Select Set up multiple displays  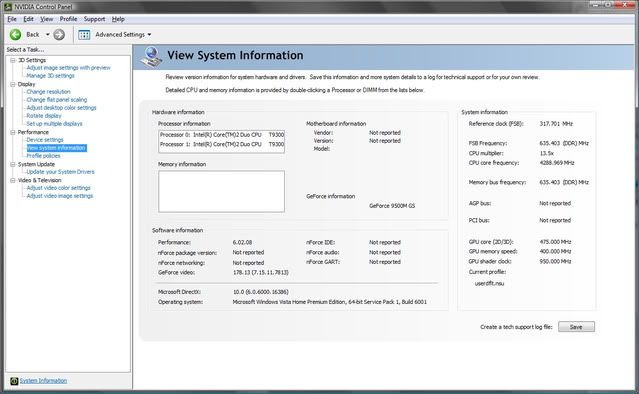[x=55, y=123]
